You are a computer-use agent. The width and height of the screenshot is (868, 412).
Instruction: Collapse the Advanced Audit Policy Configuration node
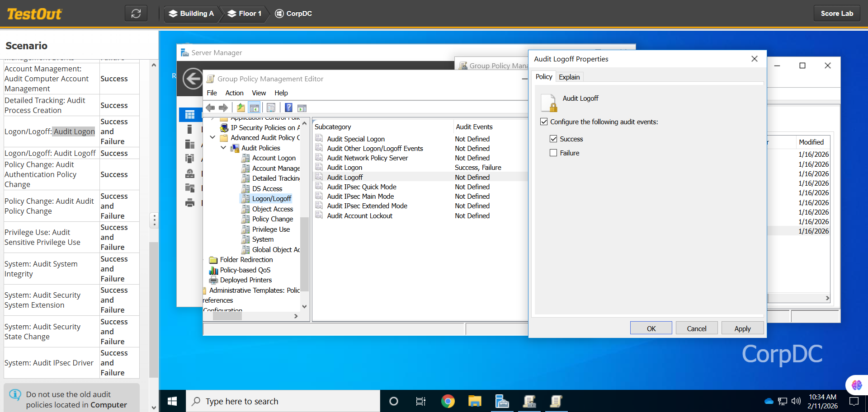[212, 137]
